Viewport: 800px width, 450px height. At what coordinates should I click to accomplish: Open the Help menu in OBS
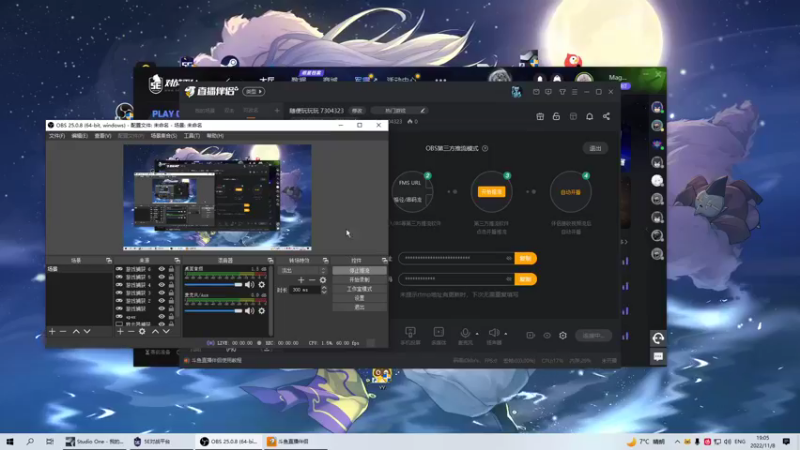[x=215, y=136]
